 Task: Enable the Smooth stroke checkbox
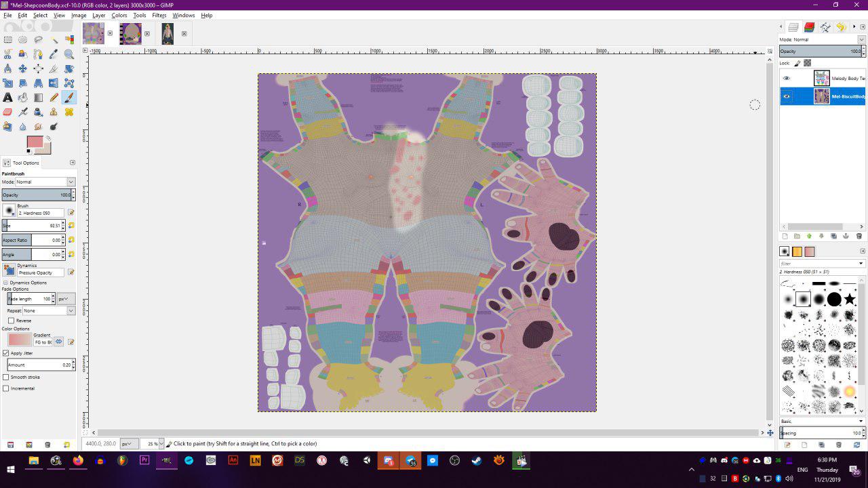click(6, 377)
